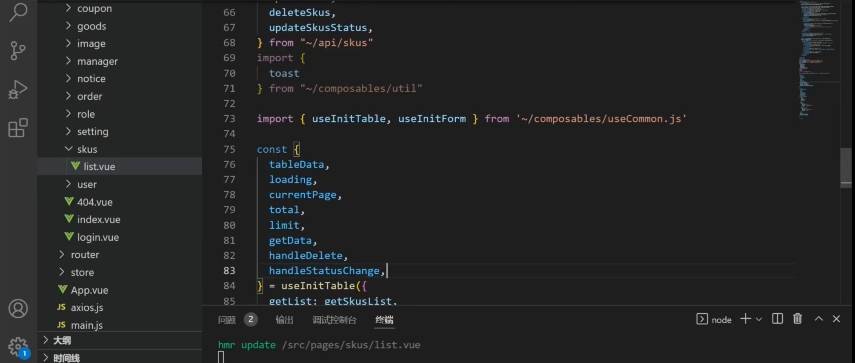Open the launch profile dropdown beside plus
855x363 pixels.
click(x=758, y=319)
